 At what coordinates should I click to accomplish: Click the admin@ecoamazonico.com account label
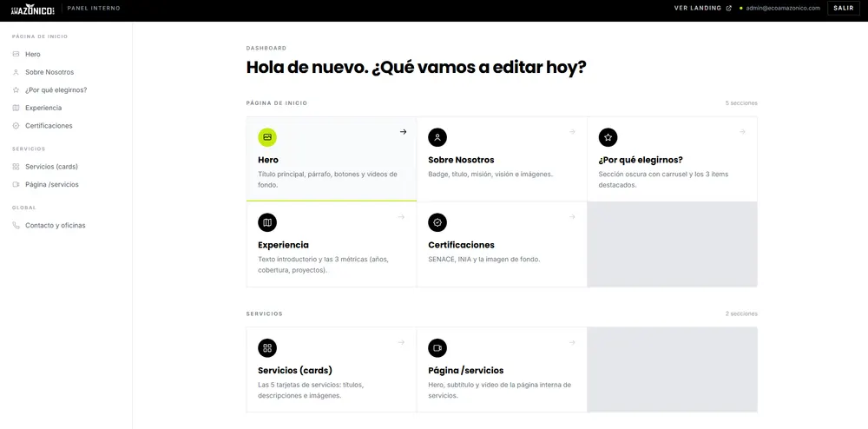(783, 9)
